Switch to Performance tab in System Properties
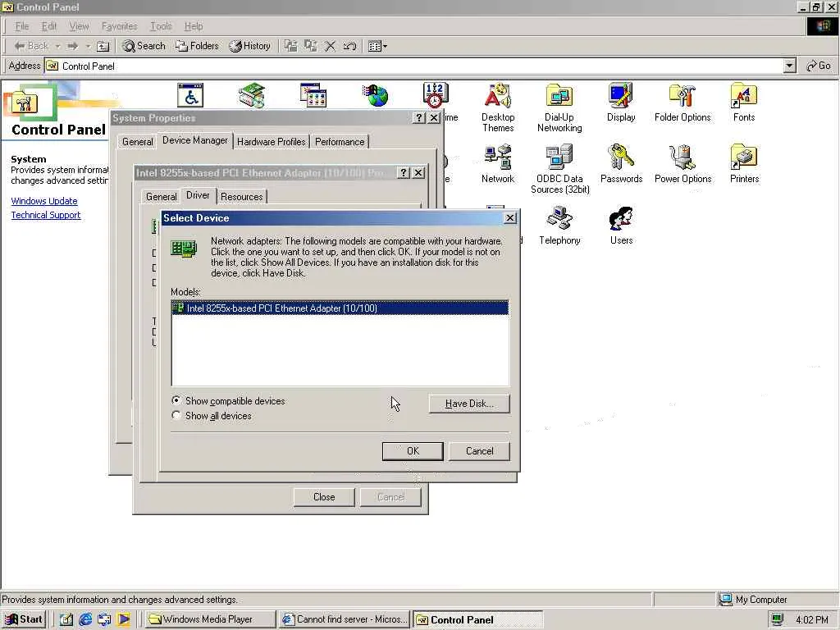 point(340,141)
